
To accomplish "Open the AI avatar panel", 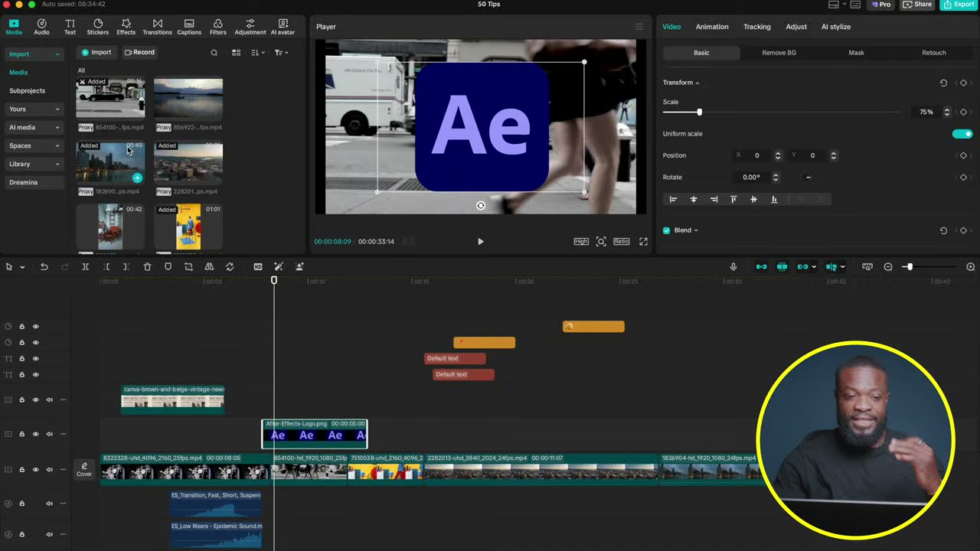I will coord(283,27).
